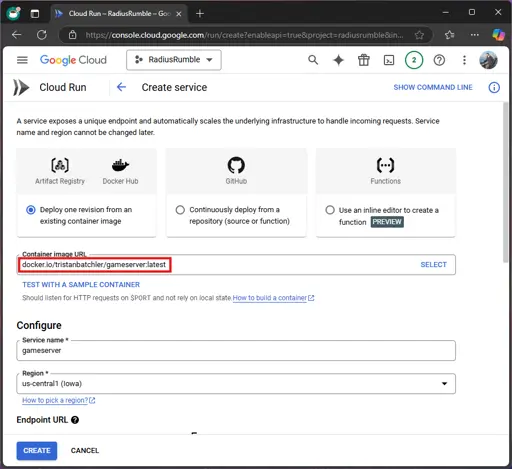Screen dimensions: 512x469
Task: Click the blue CREATE button
Action: click(37, 451)
